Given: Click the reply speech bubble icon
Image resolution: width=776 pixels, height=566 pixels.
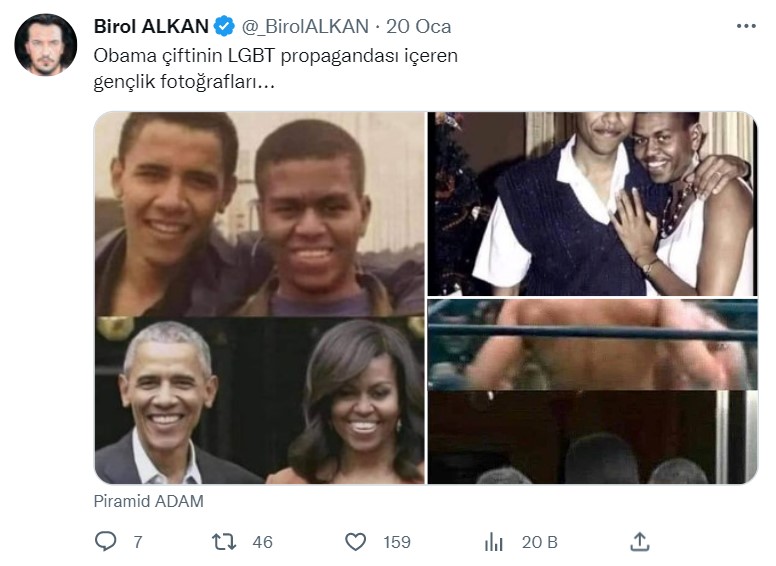Looking at the screenshot, I should [x=105, y=541].
